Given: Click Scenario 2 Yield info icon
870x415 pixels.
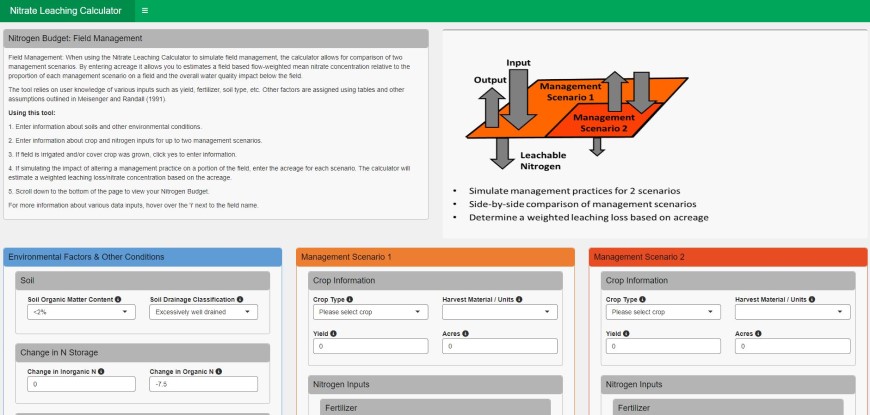Looking at the screenshot, I should click(x=626, y=334).
